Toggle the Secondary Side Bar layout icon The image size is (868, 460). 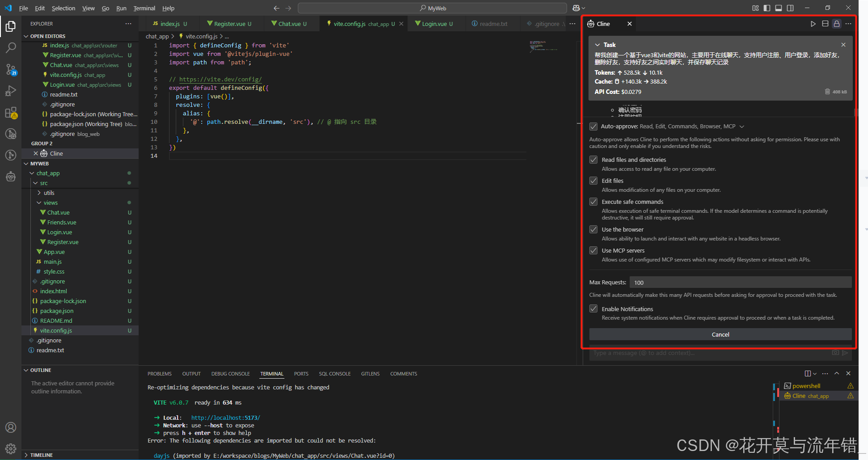click(790, 8)
